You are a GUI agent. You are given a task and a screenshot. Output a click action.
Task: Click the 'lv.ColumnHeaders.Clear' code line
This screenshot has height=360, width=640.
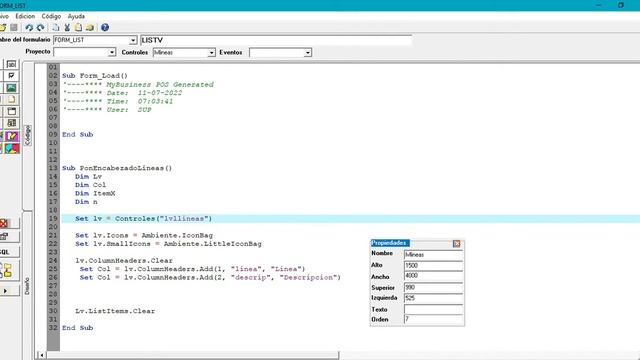point(124,260)
